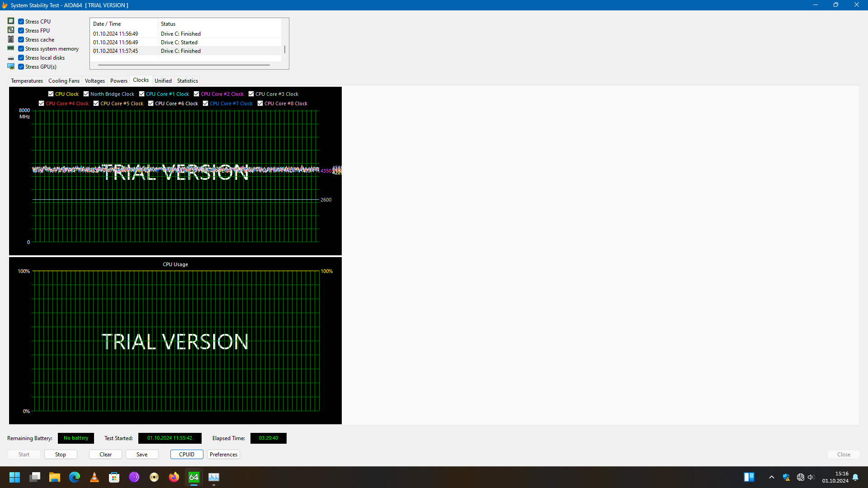Viewport: 868px width, 488px height.
Task: Click the AIDA64 taskbar icon
Action: pos(194,477)
